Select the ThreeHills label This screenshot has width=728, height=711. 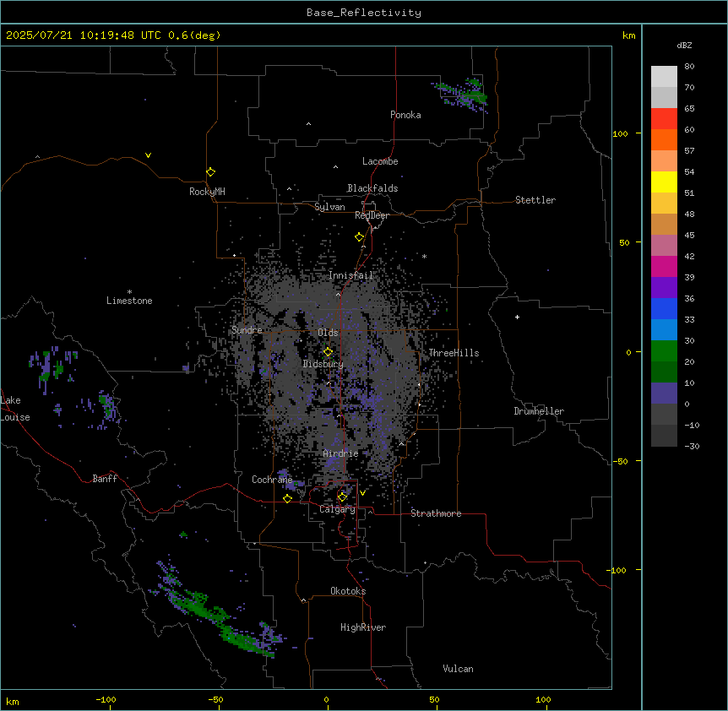[454, 353]
